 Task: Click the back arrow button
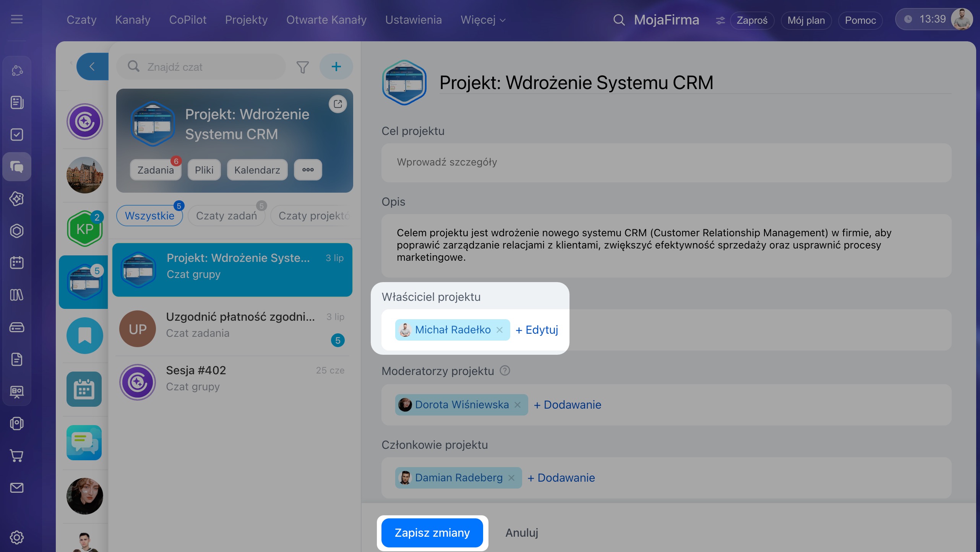click(x=92, y=67)
